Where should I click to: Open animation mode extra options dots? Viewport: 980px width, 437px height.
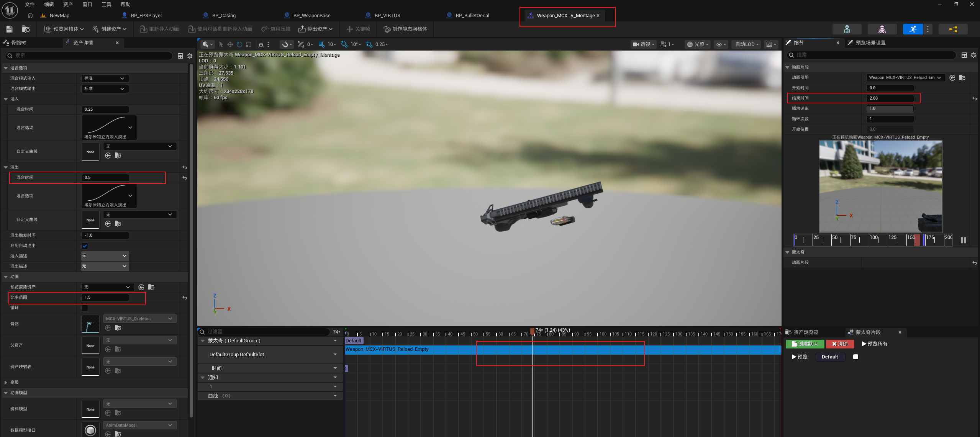click(x=928, y=29)
